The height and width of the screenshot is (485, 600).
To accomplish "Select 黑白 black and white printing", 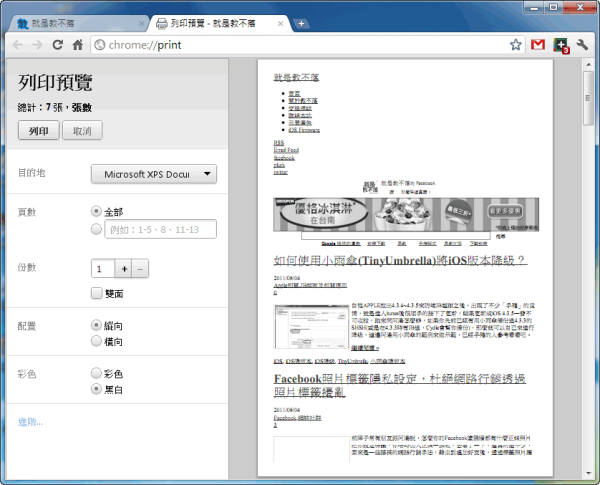I will click(x=96, y=389).
